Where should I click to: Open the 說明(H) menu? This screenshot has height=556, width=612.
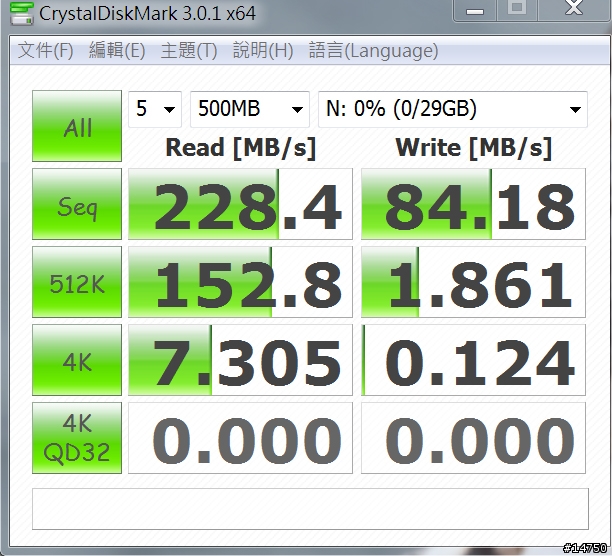(263, 50)
